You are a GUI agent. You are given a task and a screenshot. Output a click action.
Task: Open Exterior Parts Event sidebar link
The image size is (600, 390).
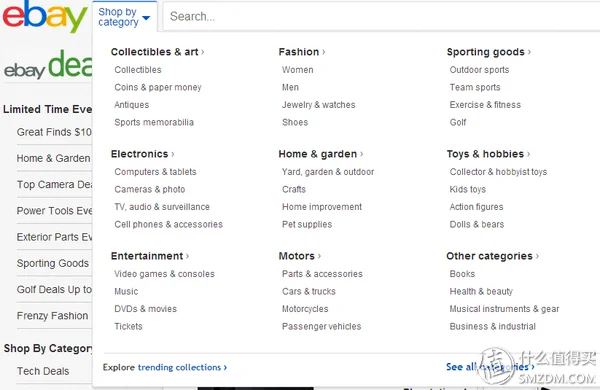[54, 237]
